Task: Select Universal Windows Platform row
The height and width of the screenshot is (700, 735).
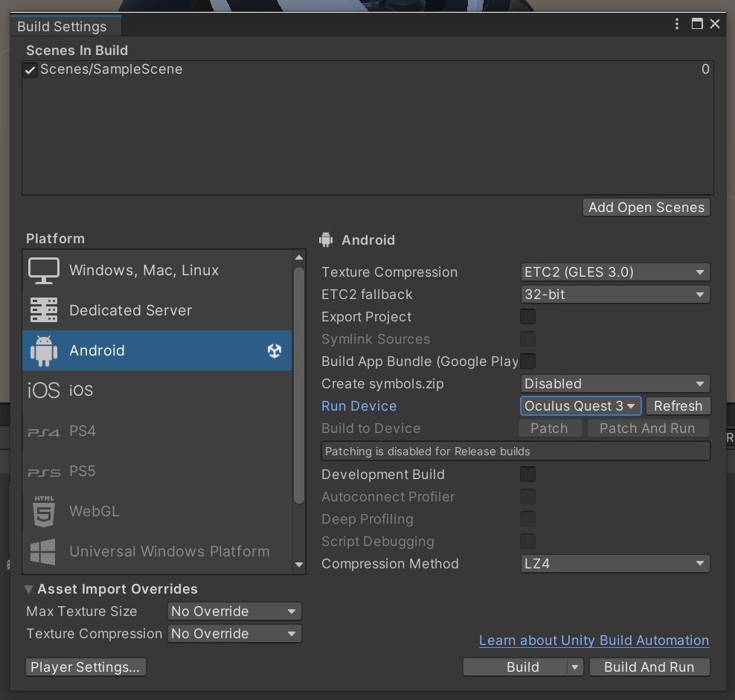Action: pyautogui.click(x=157, y=551)
